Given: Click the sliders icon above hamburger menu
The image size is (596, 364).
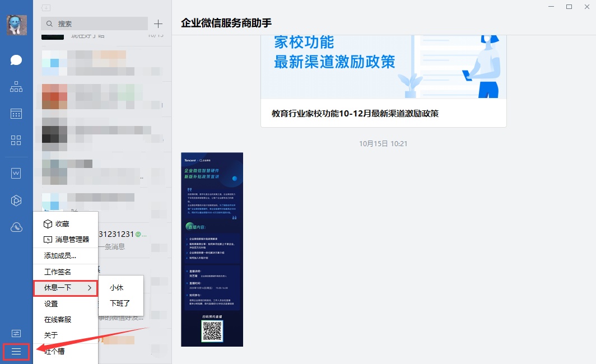Looking at the screenshot, I should click(16, 333).
